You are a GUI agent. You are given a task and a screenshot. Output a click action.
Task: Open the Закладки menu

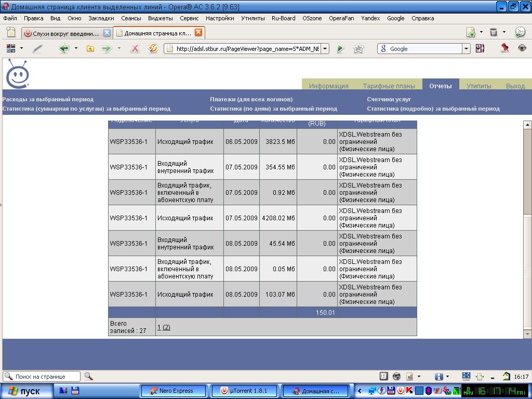point(101,18)
